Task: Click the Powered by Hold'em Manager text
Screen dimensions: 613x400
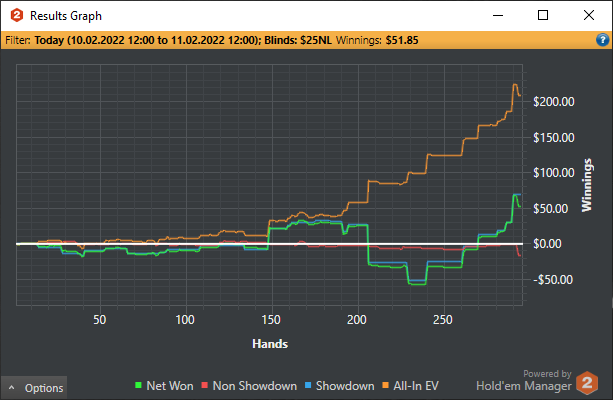Action: [524, 381]
